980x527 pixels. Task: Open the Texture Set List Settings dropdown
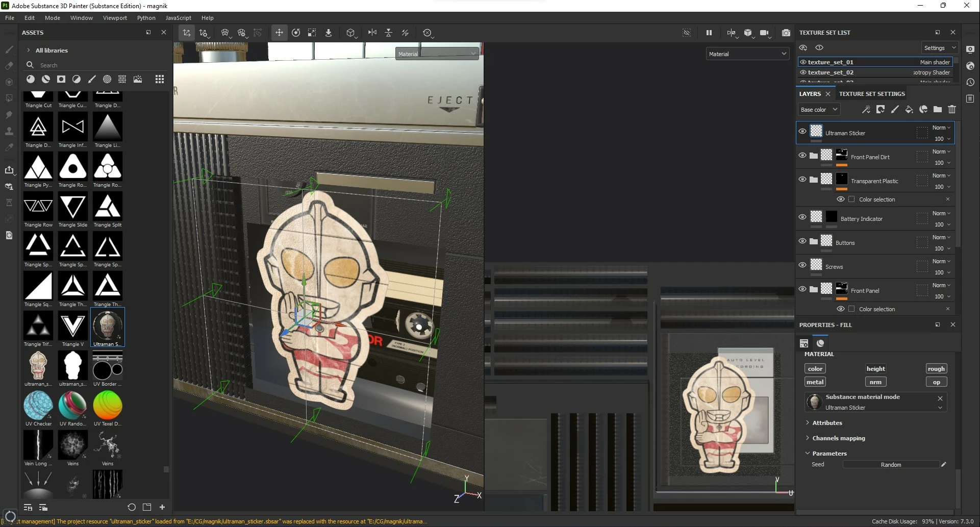(x=940, y=48)
